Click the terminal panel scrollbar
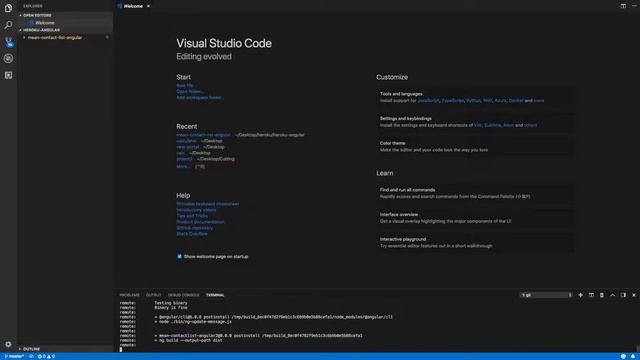The height and width of the screenshot is (360, 640). tap(638, 348)
